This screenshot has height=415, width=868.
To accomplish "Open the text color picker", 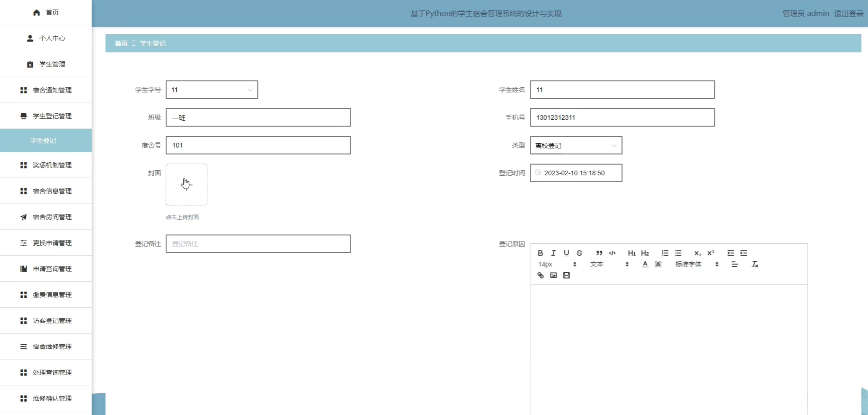I will pyautogui.click(x=645, y=264).
